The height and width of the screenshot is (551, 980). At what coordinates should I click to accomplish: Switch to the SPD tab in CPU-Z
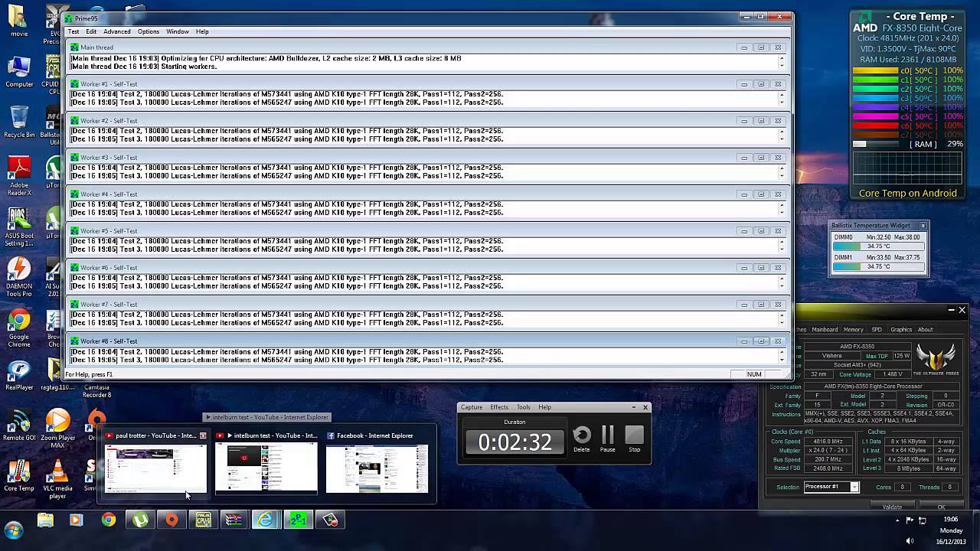[877, 330]
